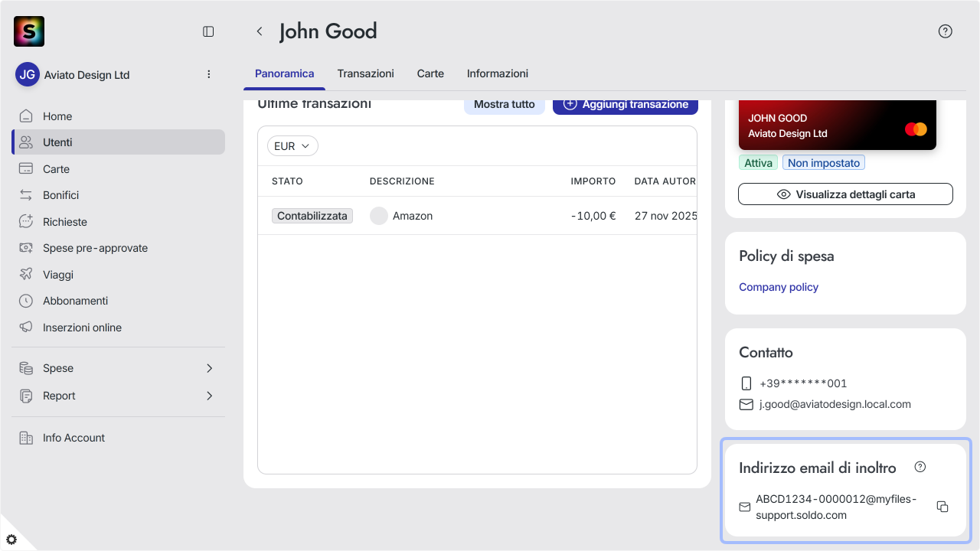Open Home in the sidebar

click(118, 116)
